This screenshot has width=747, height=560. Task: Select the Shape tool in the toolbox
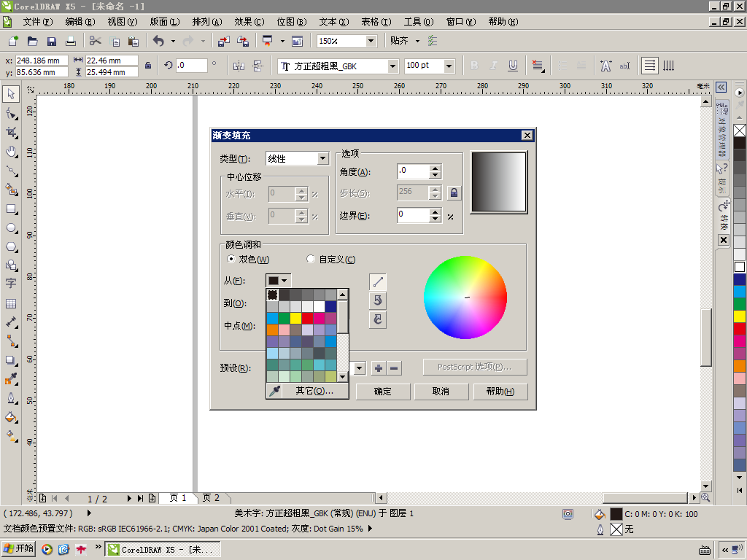11,113
